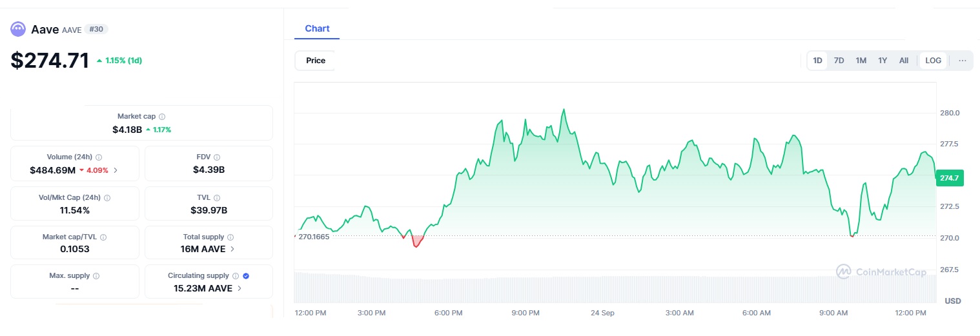This screenshot has height=336, width=980.
Task: Click the 0.1053 Market cap/TVL value
Action: click(x=75, y=249)
